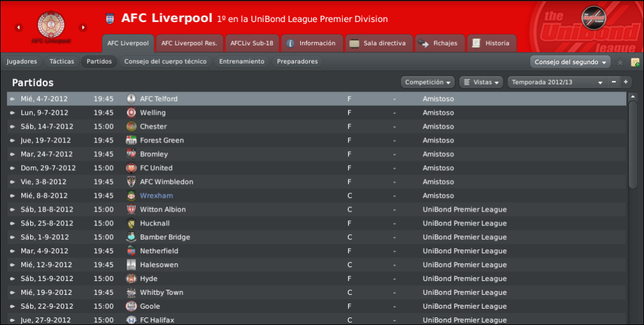The width and height of the screenshot is (644, 325).
Task: Click the AFC Liverpool club crest
Action: [x=51, y=25]
